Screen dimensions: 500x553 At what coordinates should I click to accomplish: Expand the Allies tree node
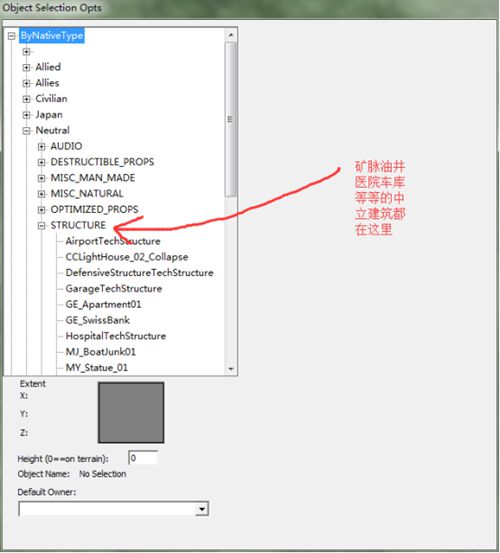[x=26, y=83]
